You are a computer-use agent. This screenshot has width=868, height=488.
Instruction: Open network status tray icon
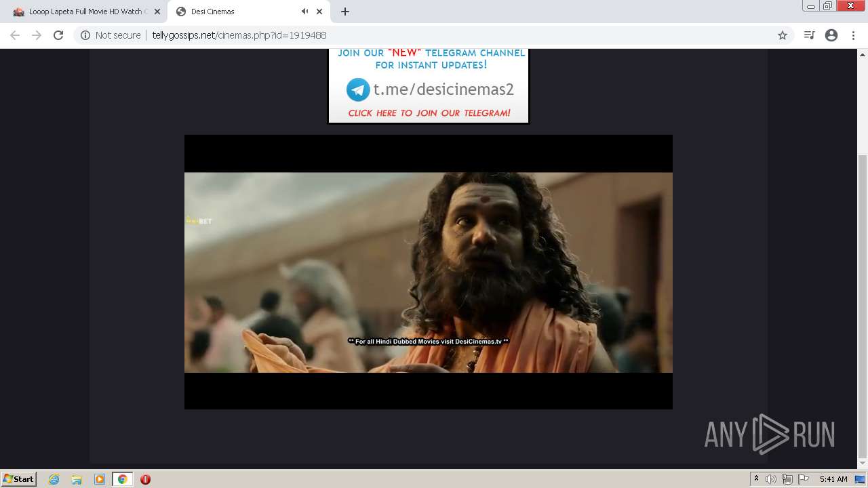787,479
